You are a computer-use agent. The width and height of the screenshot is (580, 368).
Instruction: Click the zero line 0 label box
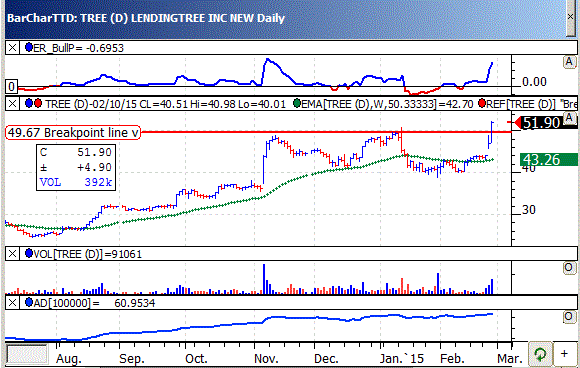tap(11, 87)
